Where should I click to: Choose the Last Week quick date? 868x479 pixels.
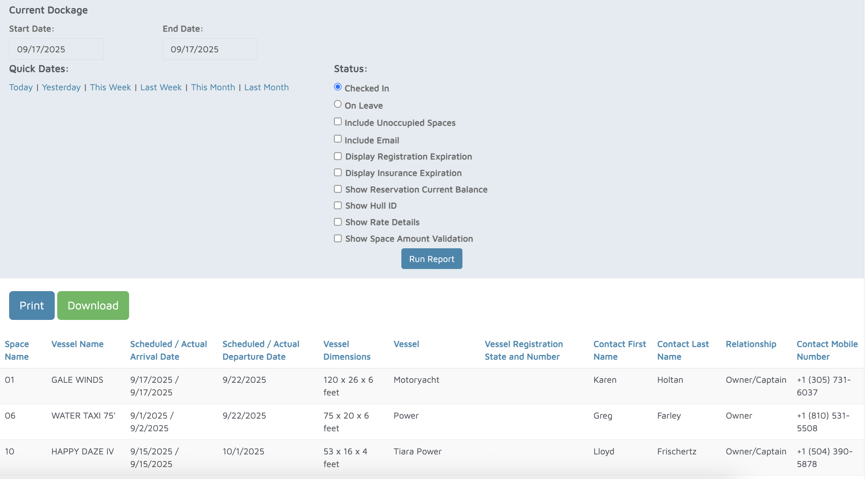[161, 87]
